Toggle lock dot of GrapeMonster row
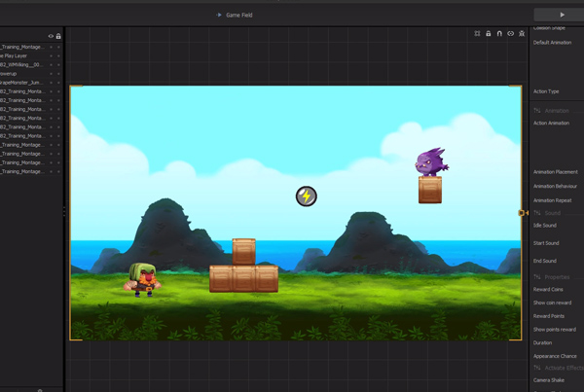Viewport: 584px width, 392px height. 58,83
